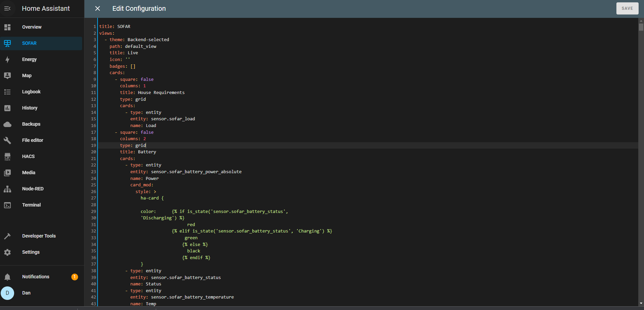Click the 'green' color value line
This screenshot has height=310, width=644.
click(191, 238)
